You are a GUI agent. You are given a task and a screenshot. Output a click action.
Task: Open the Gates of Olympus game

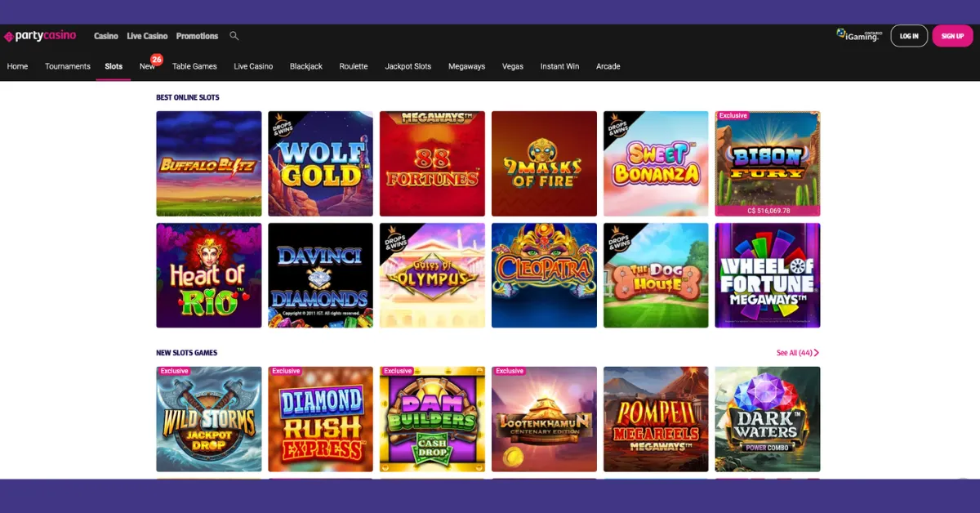[x=432, y=275]
